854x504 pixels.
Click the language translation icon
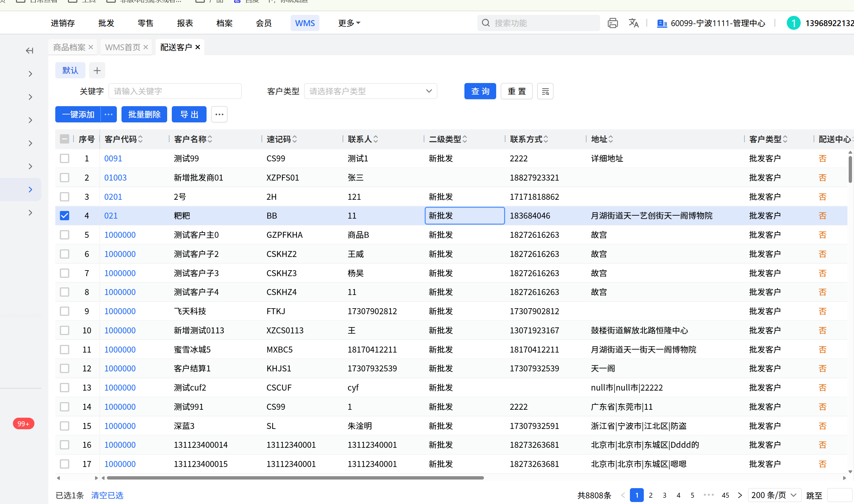634,23
